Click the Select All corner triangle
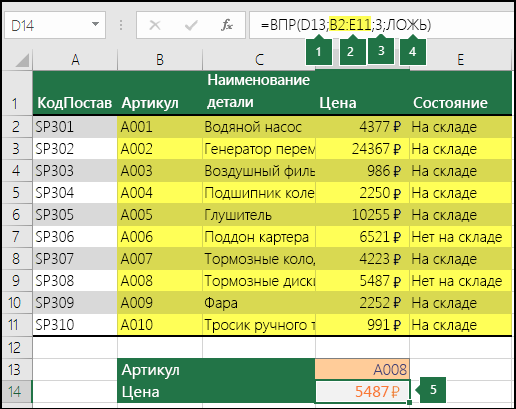 [22, 60]
